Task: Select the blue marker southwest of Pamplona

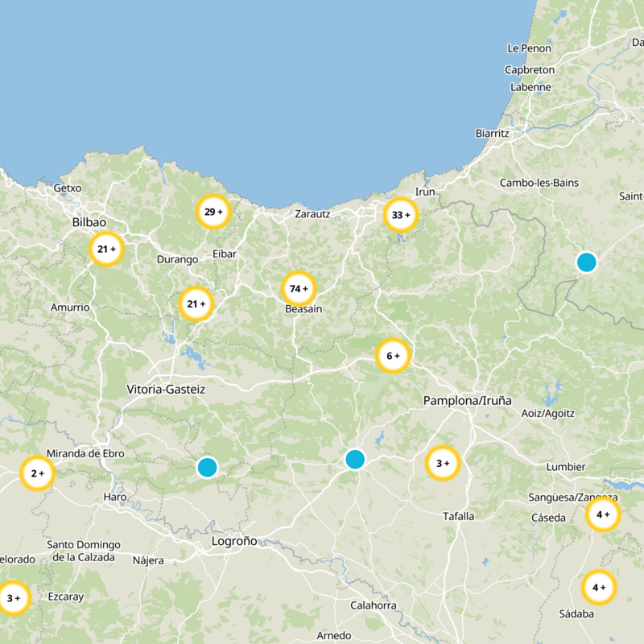Action: [355, 459]
